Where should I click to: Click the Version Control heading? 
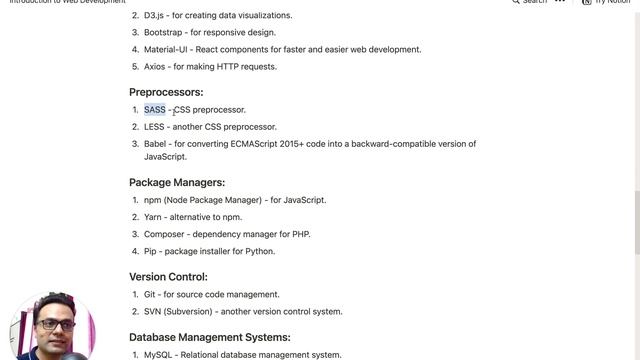(168, 277)
